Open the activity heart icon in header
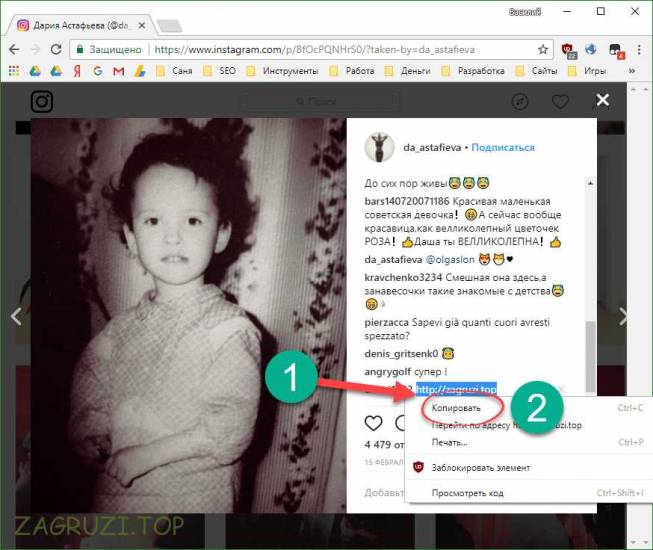Viewport: 653px width, 550px height. click(561, 102)
